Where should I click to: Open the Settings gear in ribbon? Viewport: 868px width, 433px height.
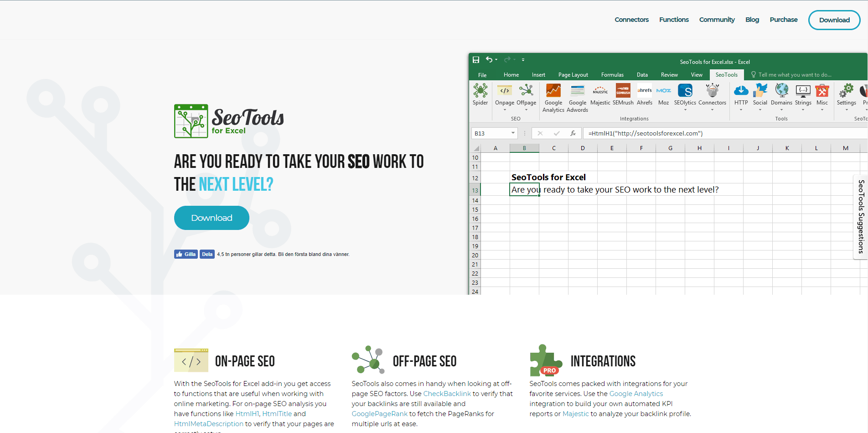coord(847,91)
